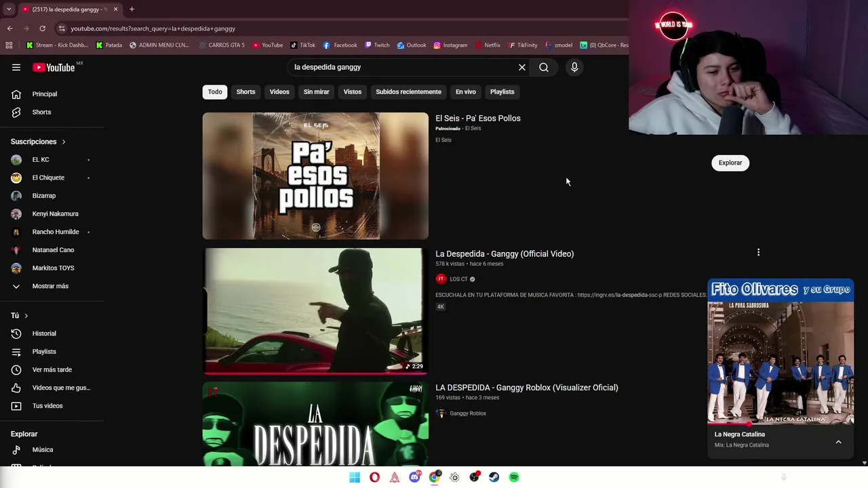Screen dimensions: 868x488
Task: Expand subscriptions with Mostrar más
Action: 52,286
